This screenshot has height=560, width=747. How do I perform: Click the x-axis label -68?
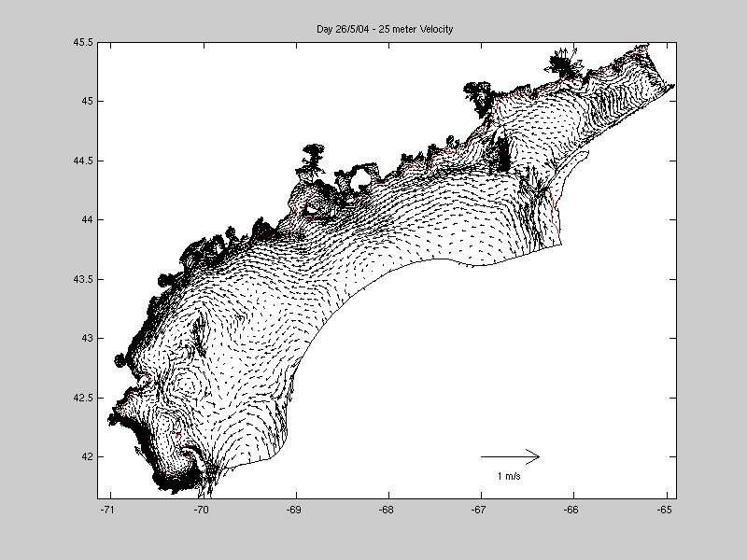click(x=387, y=510)
